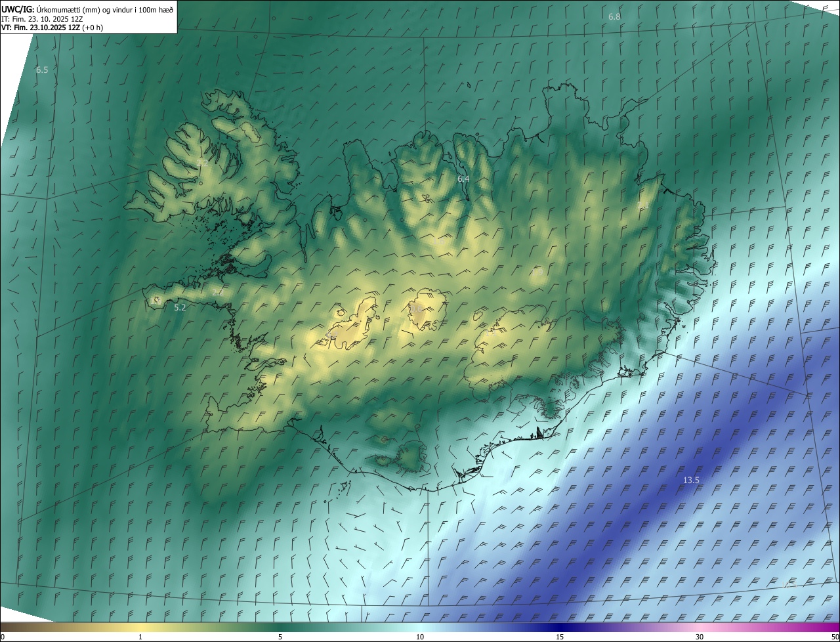
Task: Click the 5.2 value label on the map
Action: click(180, 307)
